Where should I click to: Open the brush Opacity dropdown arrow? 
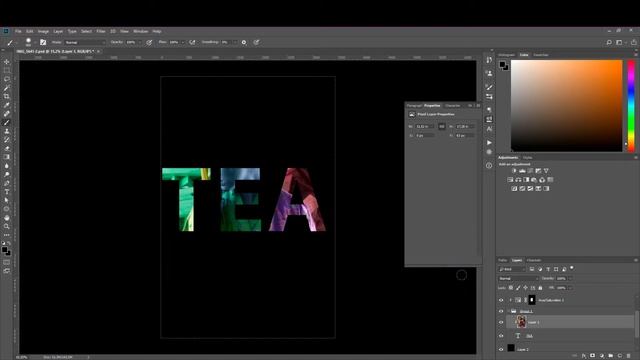pyautogui.click(x=140, y=42)
